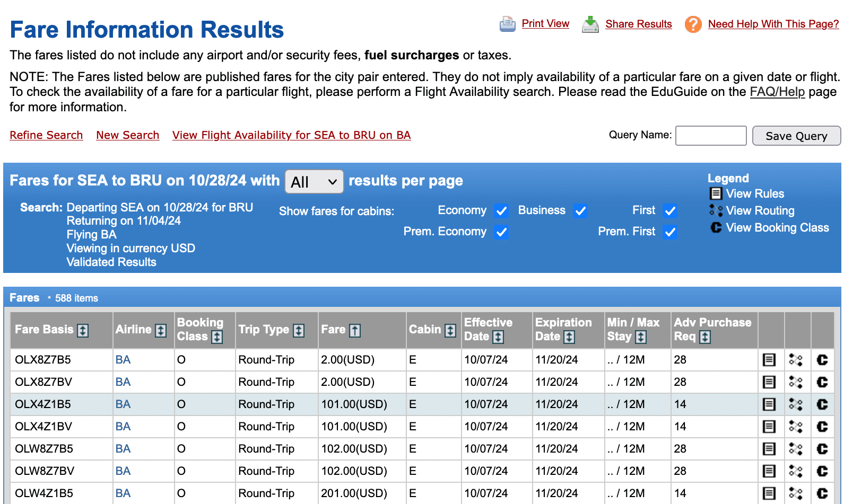Image resolution: width=844 pixels, height=504 pixels.
Task: Open the results per page dropdown
Action: [314, 182]
